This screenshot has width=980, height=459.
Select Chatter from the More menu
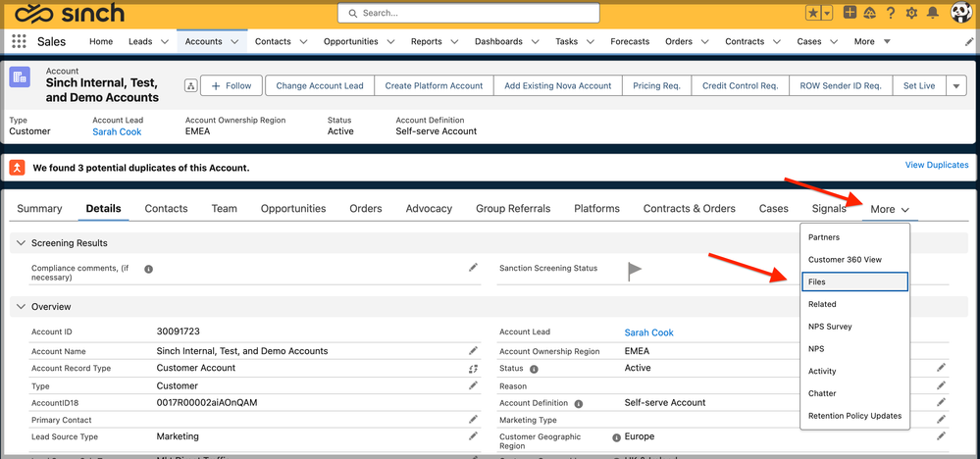(x=854, y=393)
